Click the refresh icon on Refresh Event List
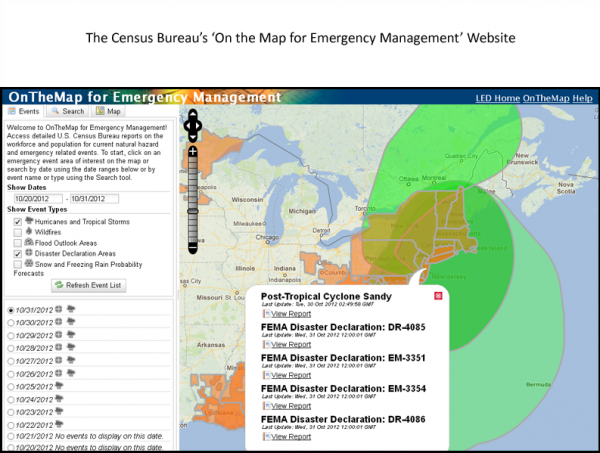 click(x=59, y=285)
